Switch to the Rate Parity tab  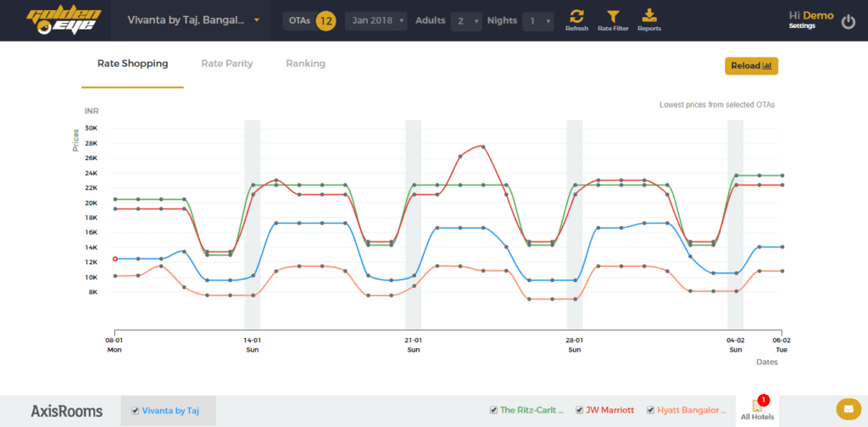click(226, 64)
